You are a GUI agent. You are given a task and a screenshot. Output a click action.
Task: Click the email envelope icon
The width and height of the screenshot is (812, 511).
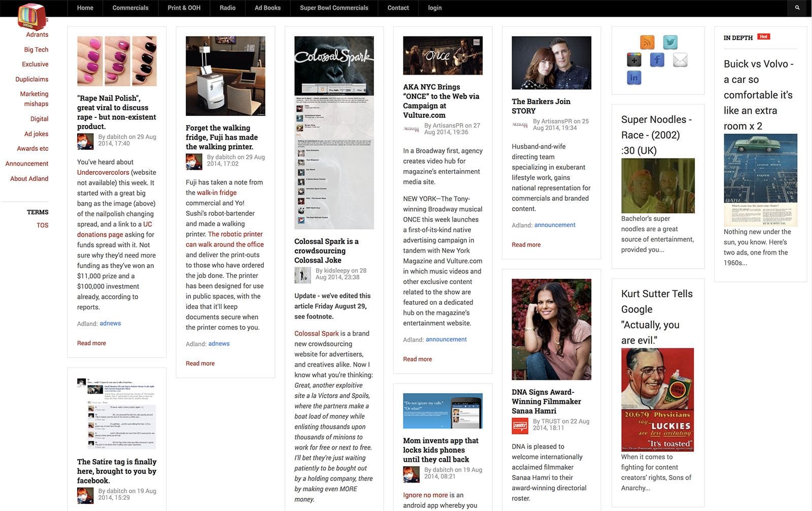pyautogui.click(x=680, y=60)
